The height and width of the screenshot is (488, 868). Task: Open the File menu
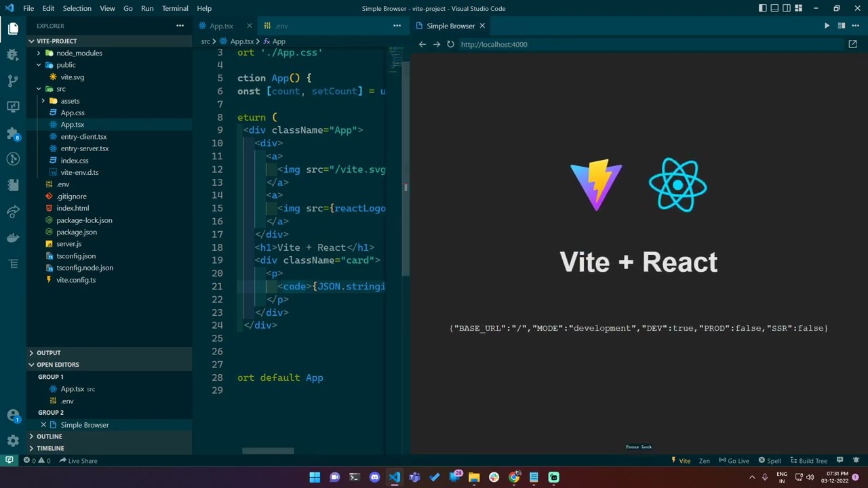click(x=28, y=8)
